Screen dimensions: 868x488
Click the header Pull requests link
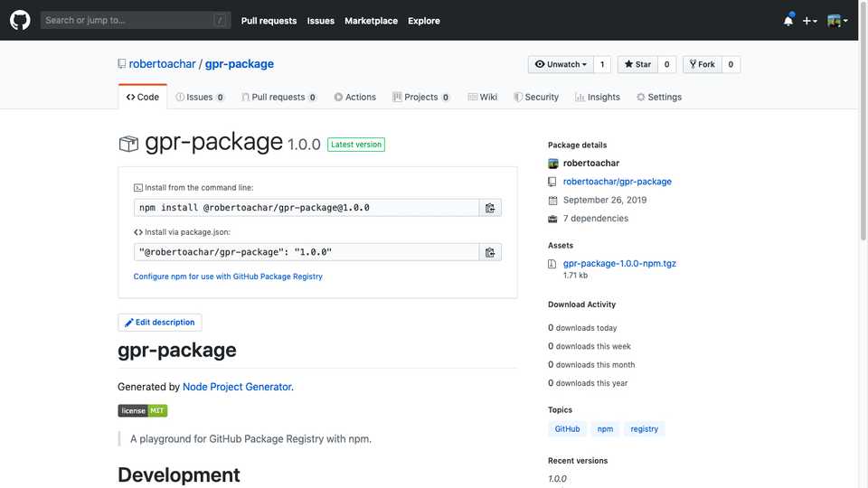tap(269, 21)
